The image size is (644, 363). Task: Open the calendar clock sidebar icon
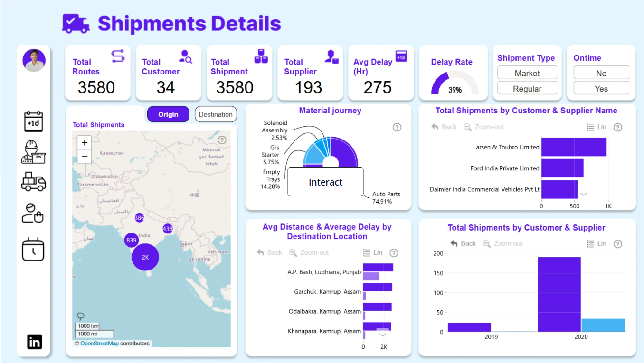(33, 249)
